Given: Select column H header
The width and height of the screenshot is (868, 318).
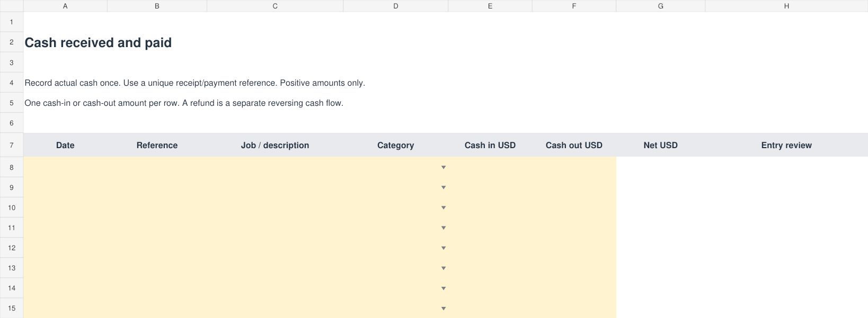Looking at the screenshot, I should tap(786, 6).
